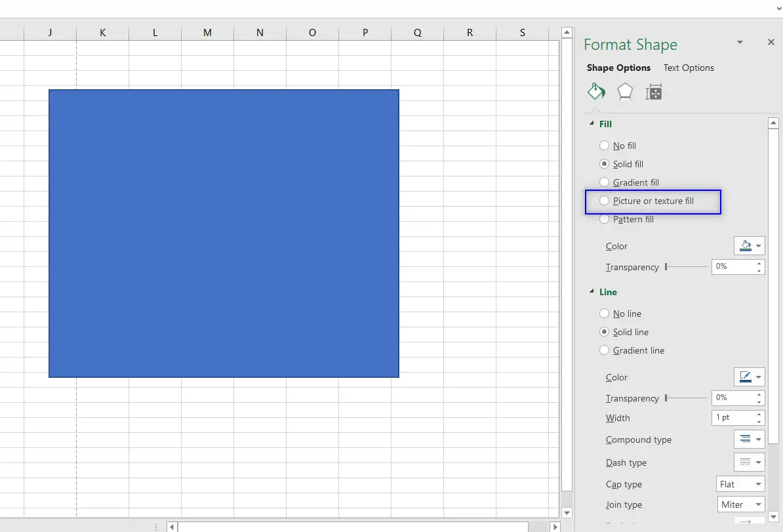The height and width of the screenshot is (532, 783).
Task: Increase Fill Transparency with up spinner
Action: 759,263
